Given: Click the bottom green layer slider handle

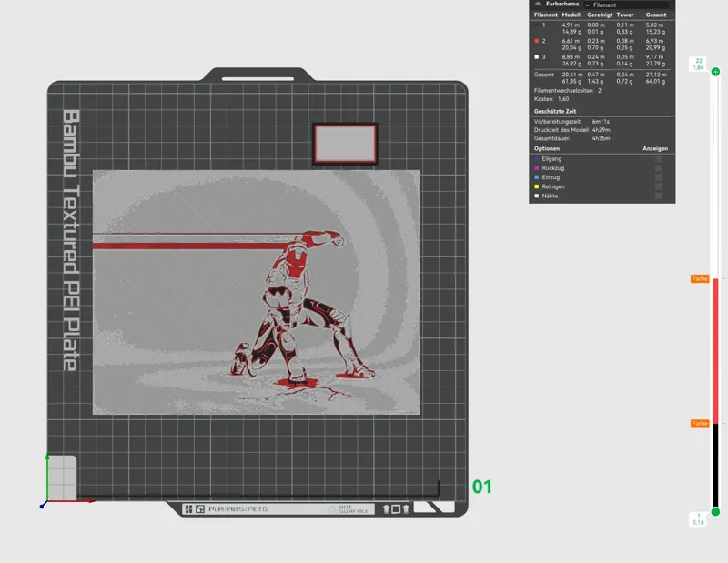Looking at the screenshot, I should pos(715,511).
